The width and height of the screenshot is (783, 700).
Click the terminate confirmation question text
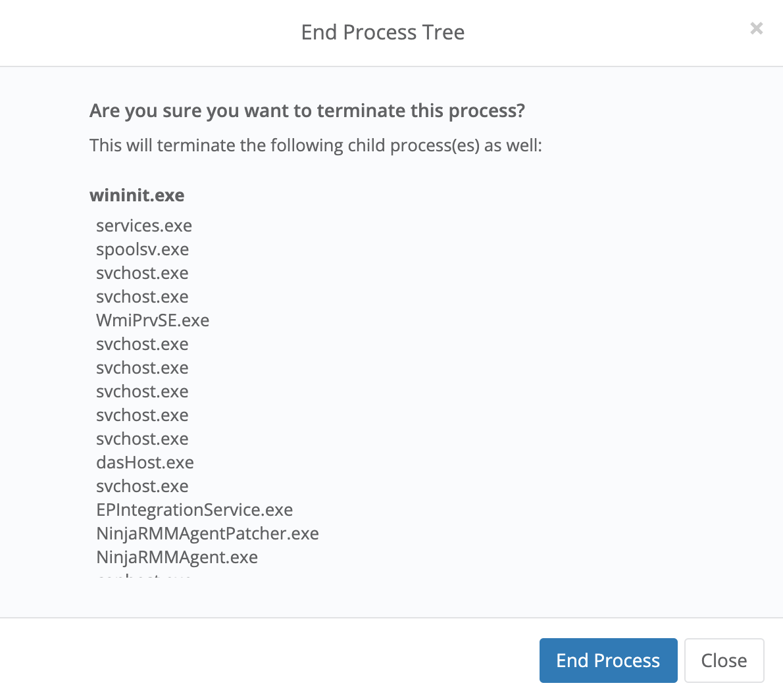click(x=307, y=111)
